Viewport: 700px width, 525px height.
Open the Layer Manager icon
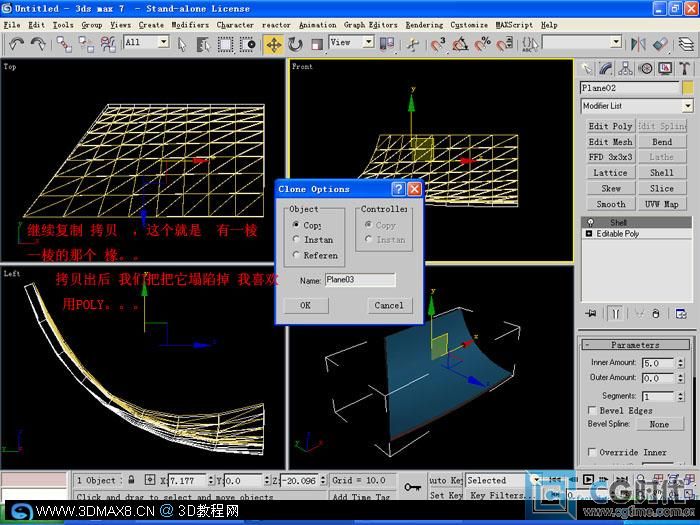click(x=686, y=44)
